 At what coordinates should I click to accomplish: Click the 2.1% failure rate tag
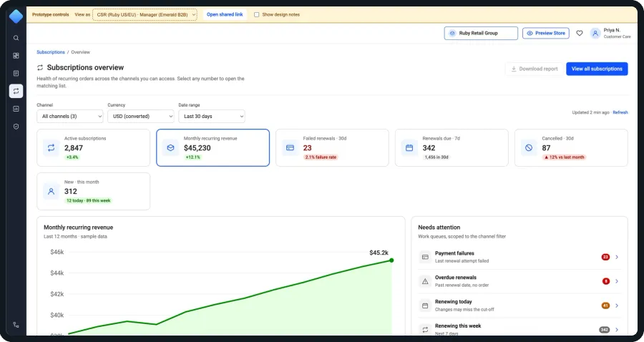click(x=321, y=157)
